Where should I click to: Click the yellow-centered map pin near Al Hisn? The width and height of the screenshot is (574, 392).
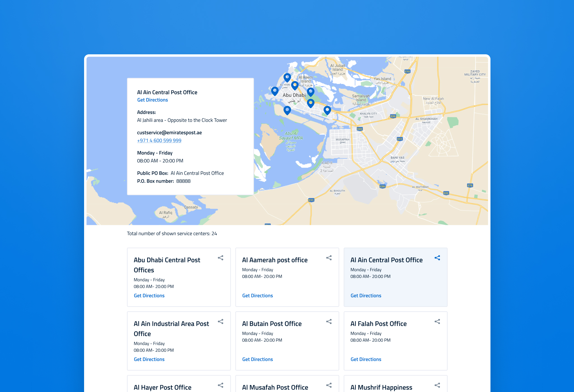pyautogui.click(x=295, y=85)
